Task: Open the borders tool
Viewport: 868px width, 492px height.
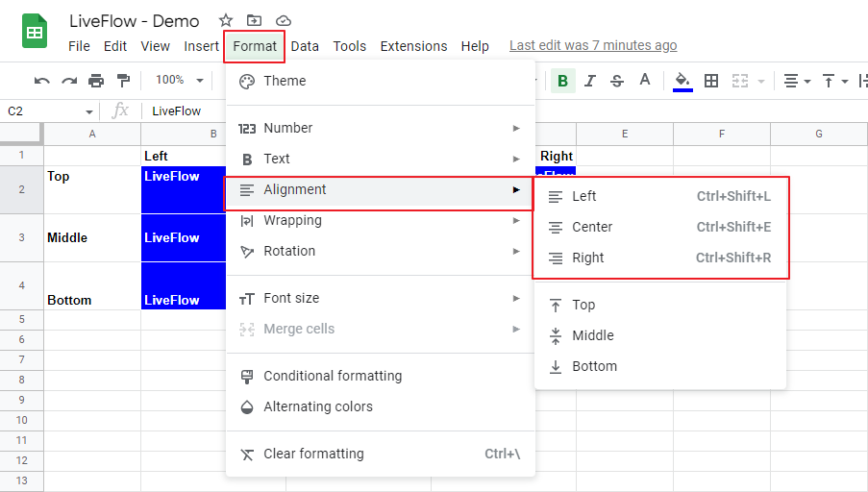Action: [711, 81]
